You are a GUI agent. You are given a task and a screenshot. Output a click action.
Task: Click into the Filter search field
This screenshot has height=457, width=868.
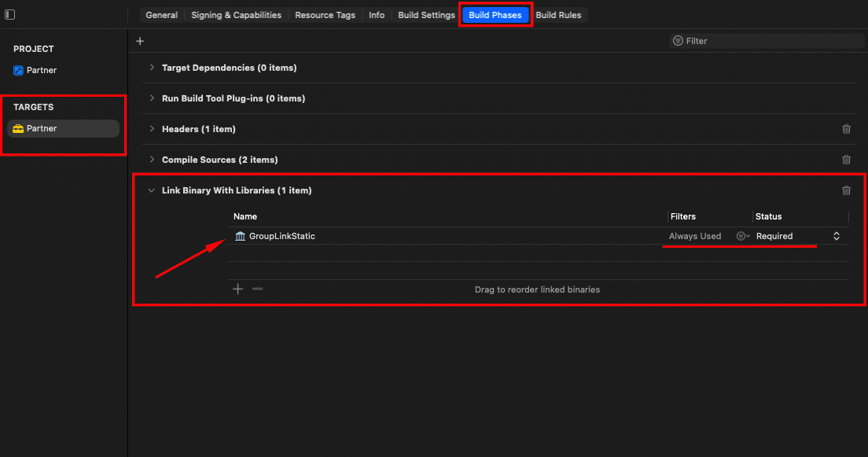(x=767, y=41)
